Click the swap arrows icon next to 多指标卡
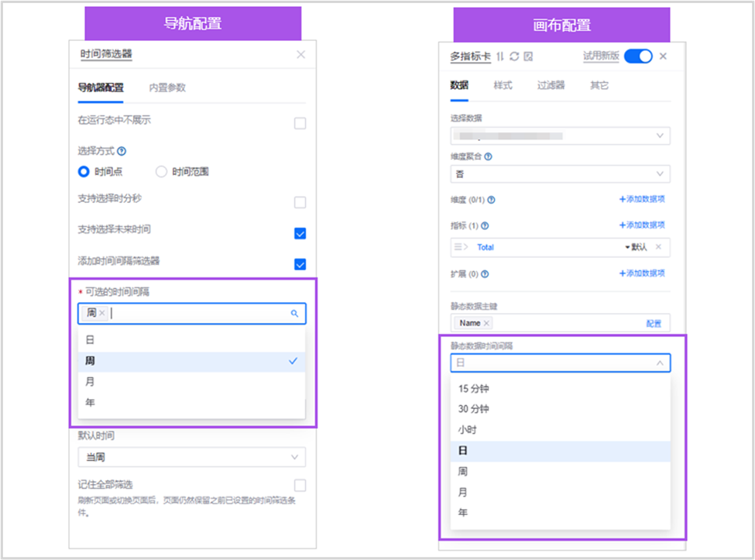Viewport: 755px width, 560px height. click(x=500, y=57)
